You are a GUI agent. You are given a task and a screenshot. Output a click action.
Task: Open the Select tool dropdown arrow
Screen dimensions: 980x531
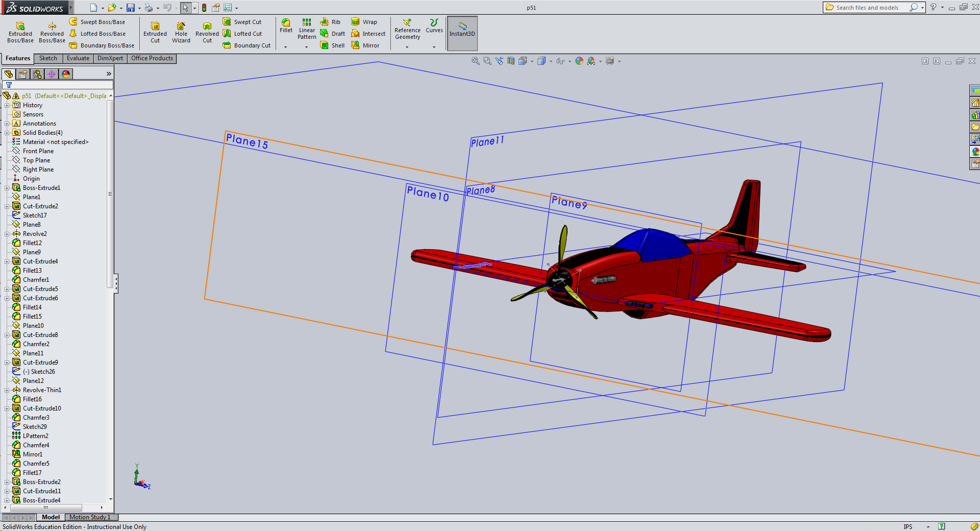tap(194, 8)
